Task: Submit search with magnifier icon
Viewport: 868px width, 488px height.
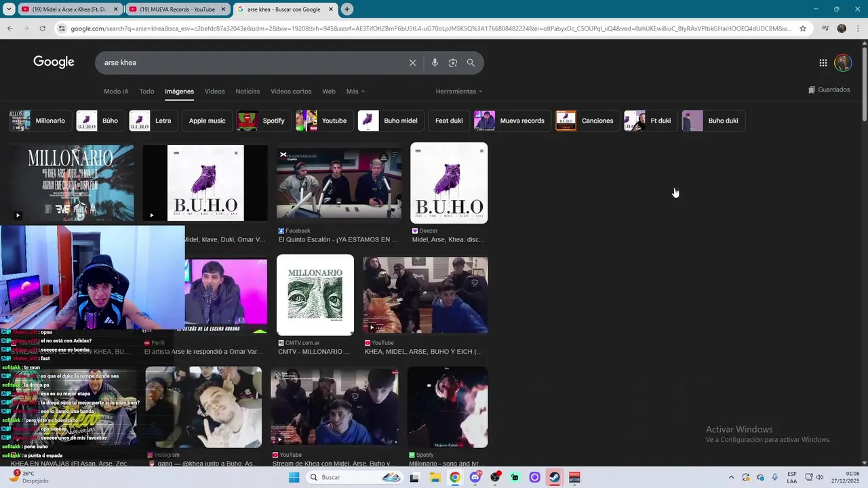Action: (x=471, y=62)
